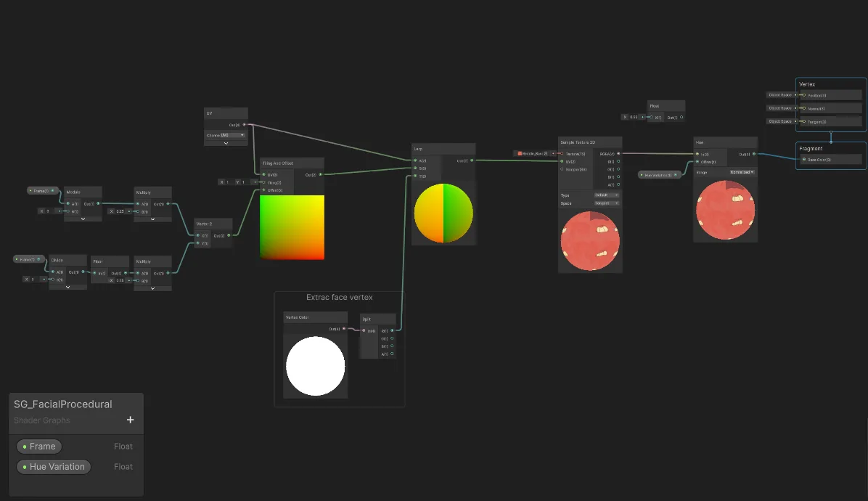The height and width of the screenshot is (501, 868).
Task: Click the plus button in SG_FacialProcedural blackboard
Action: click(130, 420)
